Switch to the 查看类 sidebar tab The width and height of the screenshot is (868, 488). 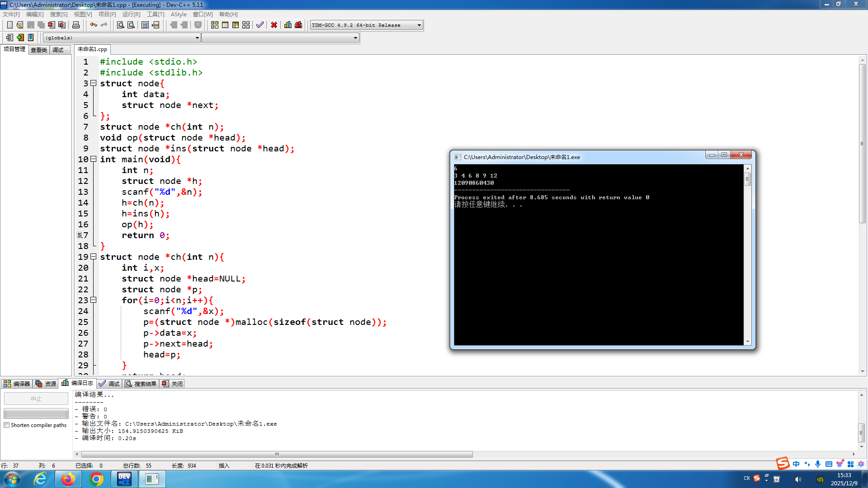tap(39, 50)
